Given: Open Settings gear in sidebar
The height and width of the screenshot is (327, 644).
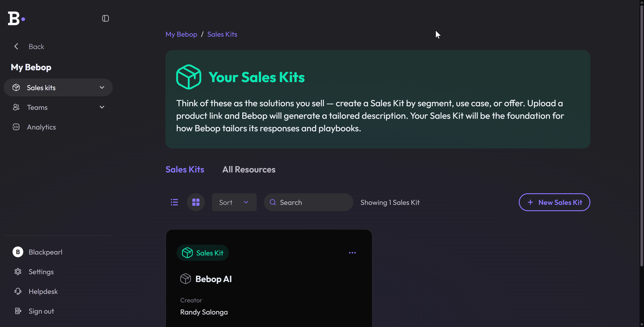Looking at the screenshot, I should click(x=18, y=272).
